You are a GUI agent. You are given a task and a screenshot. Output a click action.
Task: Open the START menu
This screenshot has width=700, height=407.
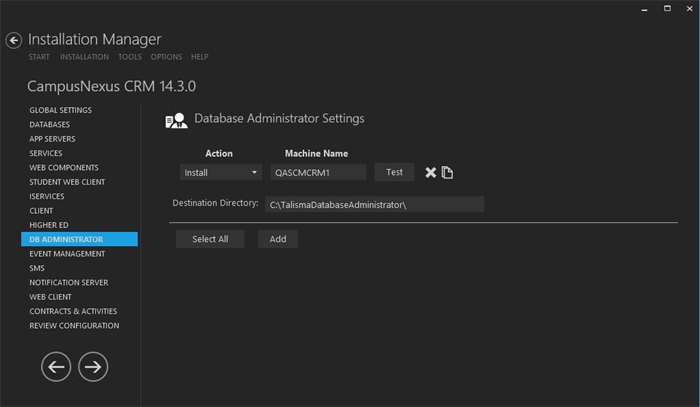[39, 57]
